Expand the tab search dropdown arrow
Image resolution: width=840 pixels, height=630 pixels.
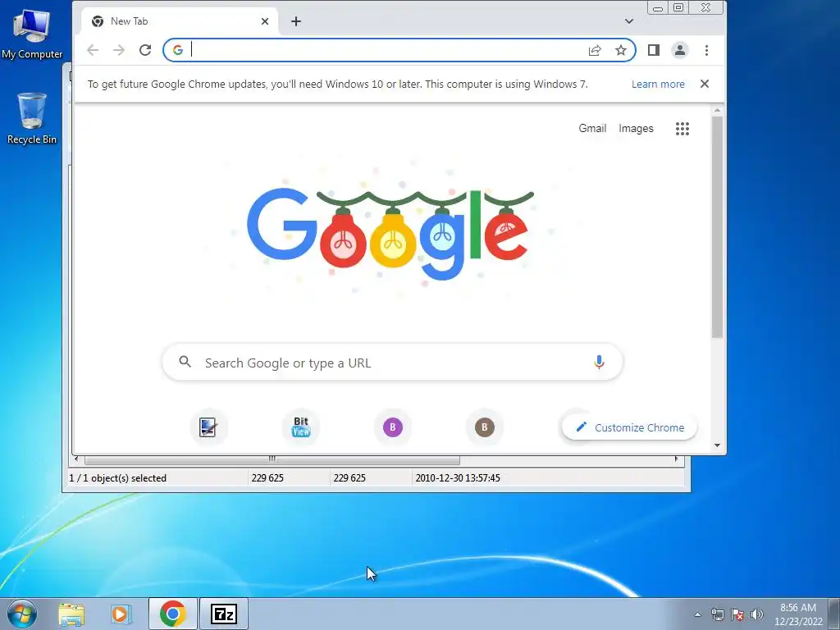coord(629,21)
